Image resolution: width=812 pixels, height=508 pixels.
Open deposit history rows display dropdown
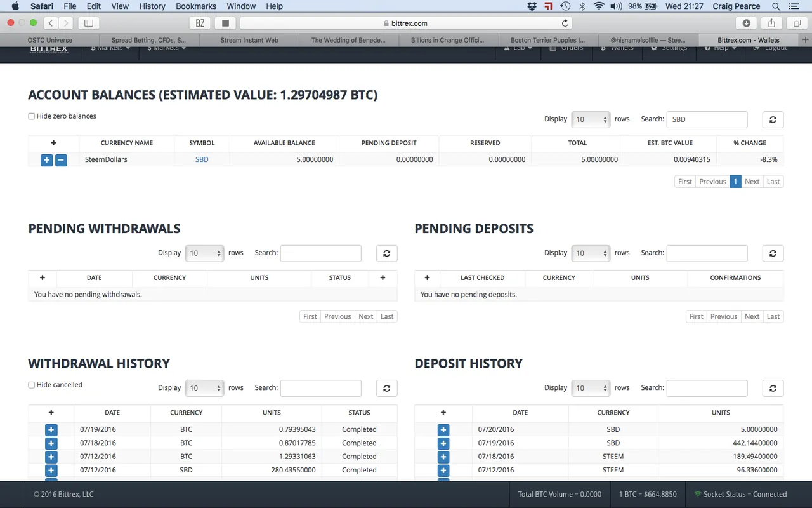point(591,388)
